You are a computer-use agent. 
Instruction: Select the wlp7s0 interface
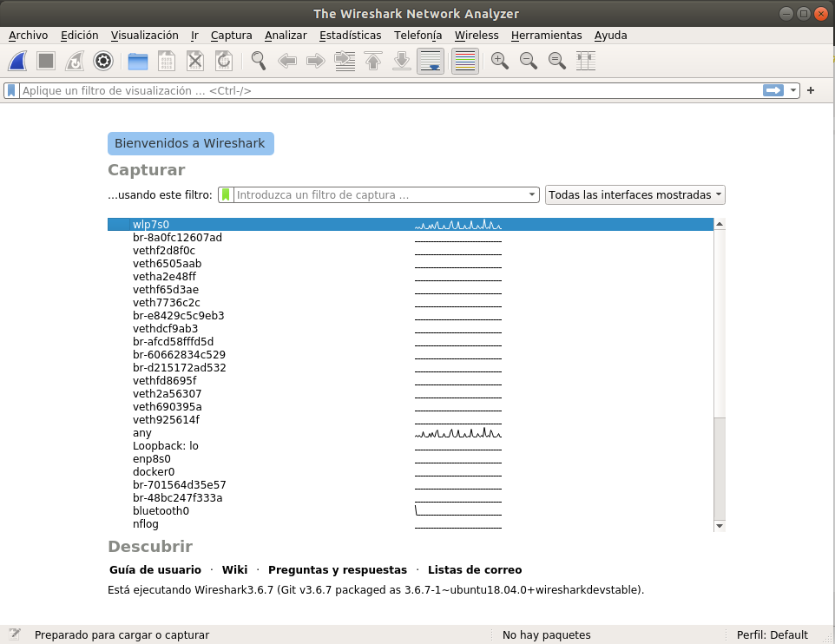[410, 224]
